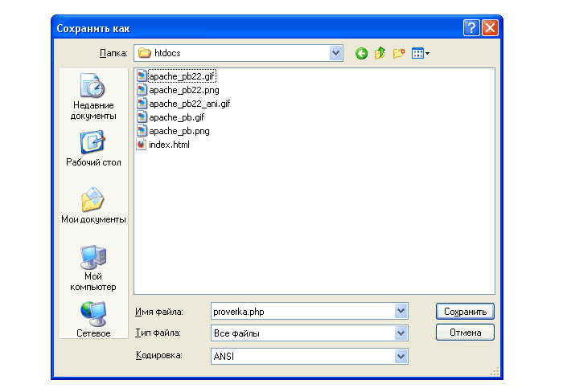
Task: Open My Documents (Мои документы)
Action: coord(93,206)
